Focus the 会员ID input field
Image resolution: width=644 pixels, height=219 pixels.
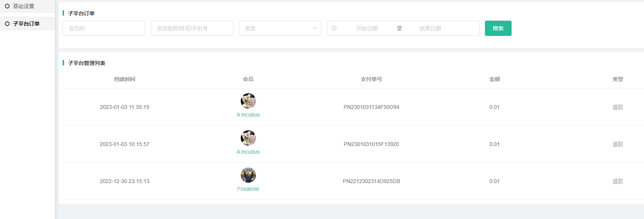tap(104, 28)
